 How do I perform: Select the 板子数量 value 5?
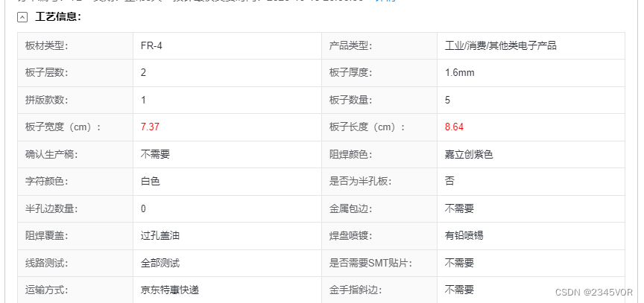pos(447,100)
